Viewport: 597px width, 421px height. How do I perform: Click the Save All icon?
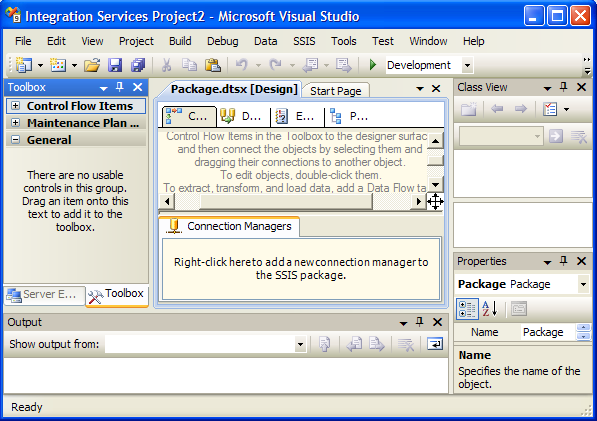pyautogui.click(x=138, y=65)
